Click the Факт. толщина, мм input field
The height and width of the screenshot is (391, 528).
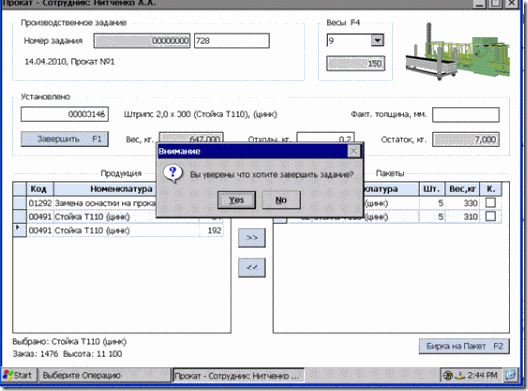click(466, 115)
